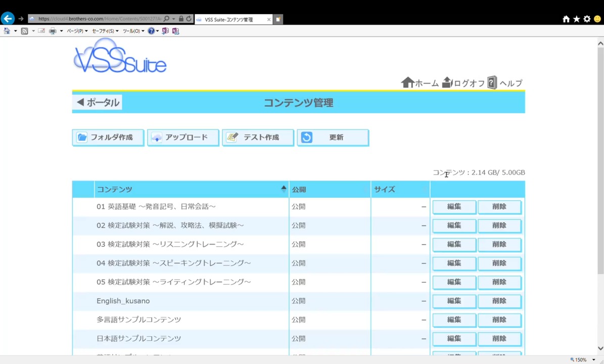Click the address bar search magnifier icon
This screenshot has height=364, width=604.
click(166, 19)
